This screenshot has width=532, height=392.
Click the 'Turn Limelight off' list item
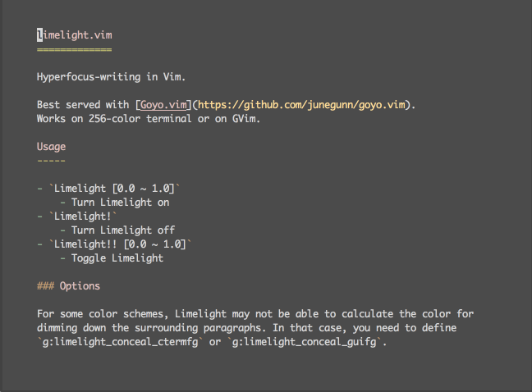(x=123, y=230)
